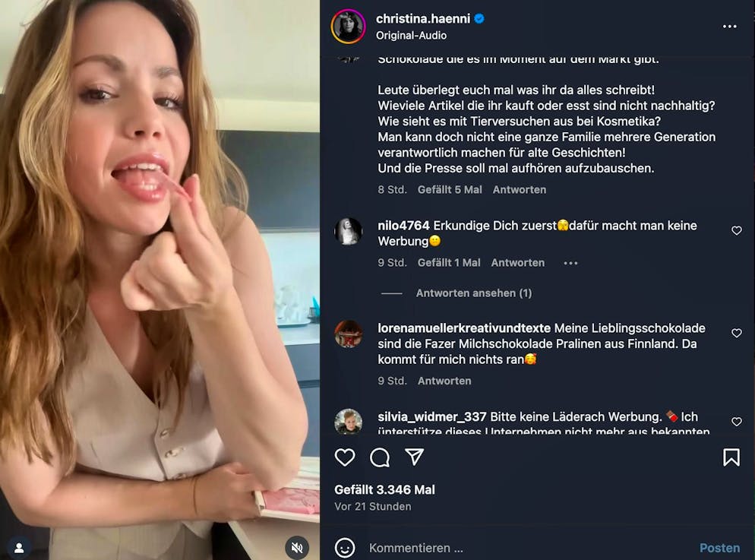The image size is (755, 560).
Task: Save the post with the bookmark icon
Action: pyautogui.click(x=731, y=457)
